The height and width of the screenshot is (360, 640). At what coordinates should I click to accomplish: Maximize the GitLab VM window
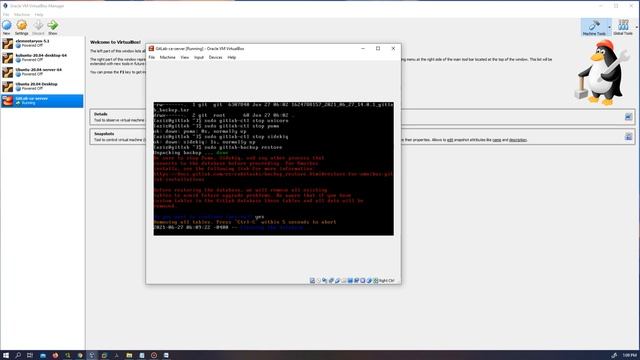[378, 49]
